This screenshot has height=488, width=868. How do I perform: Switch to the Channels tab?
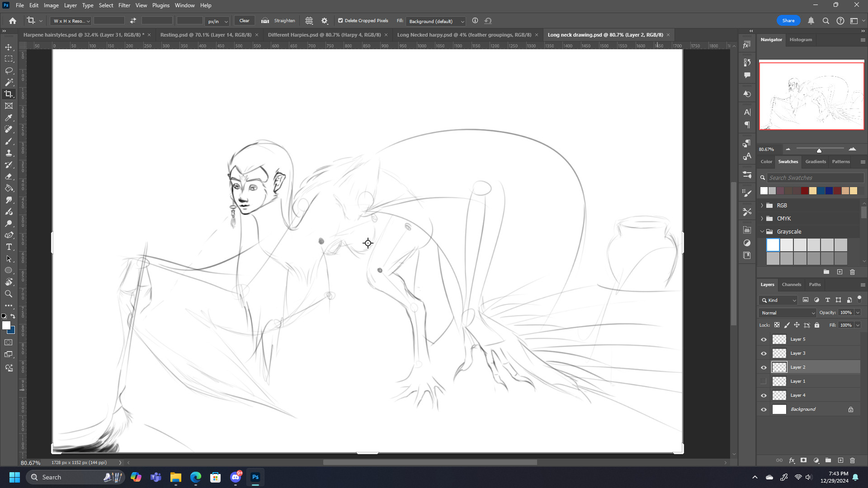[x=791, y=285]
